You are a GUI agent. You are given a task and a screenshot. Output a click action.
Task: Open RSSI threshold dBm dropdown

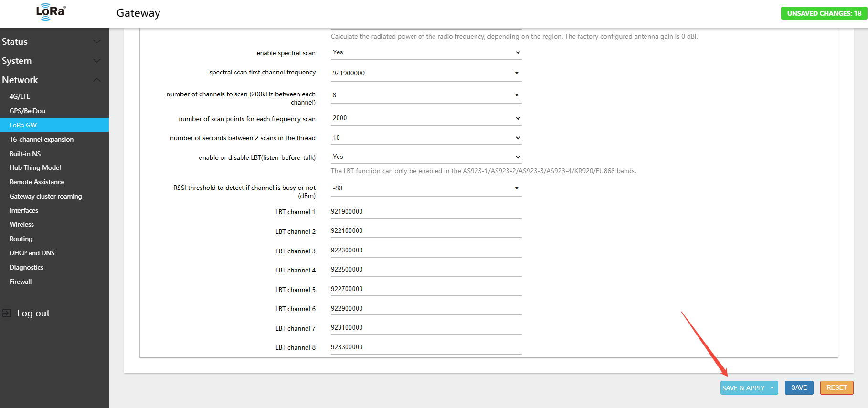tap(426, 188)
